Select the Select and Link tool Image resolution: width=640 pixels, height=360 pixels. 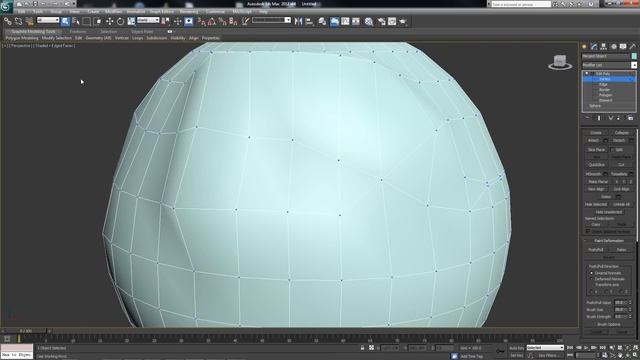tap(7, 21)
